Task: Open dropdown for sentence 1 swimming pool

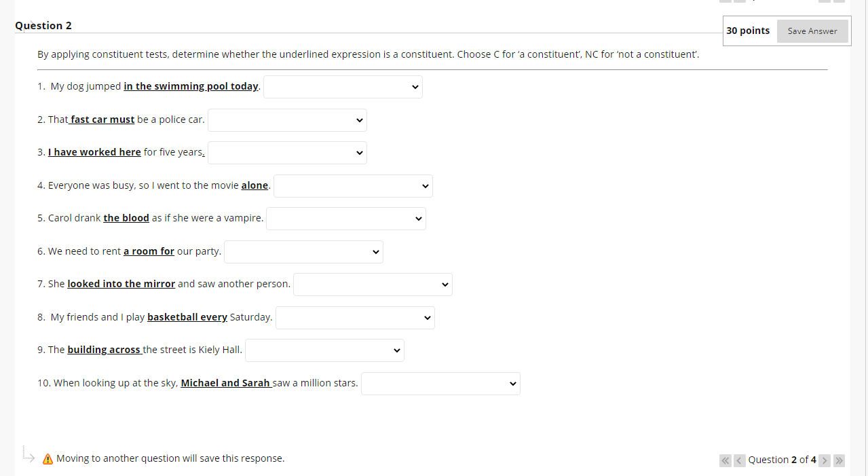Action: pyautogui.click(x=343, y=87)
